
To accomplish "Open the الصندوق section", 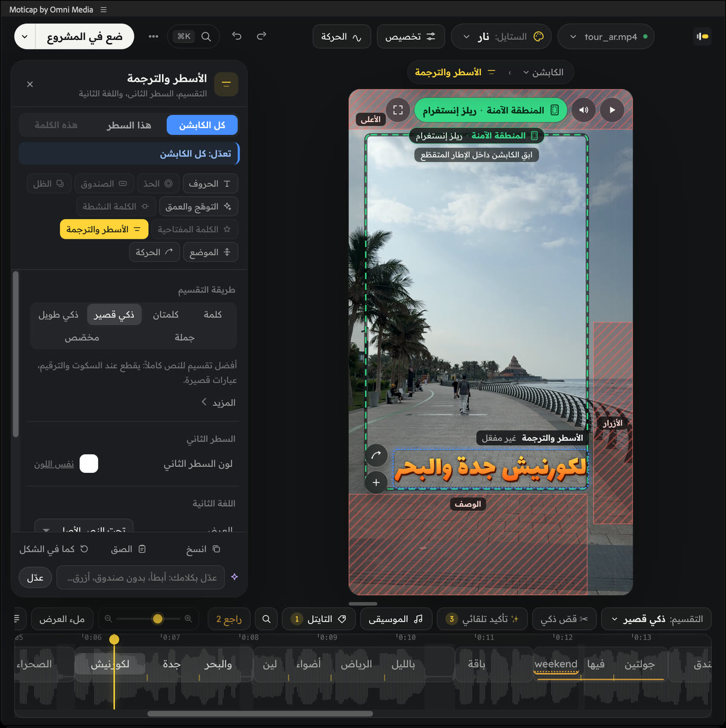I will 103,184.
